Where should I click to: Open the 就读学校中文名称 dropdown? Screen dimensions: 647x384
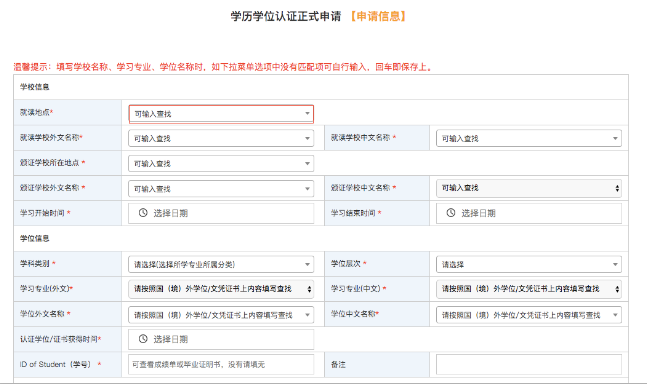tap(529, 138)
